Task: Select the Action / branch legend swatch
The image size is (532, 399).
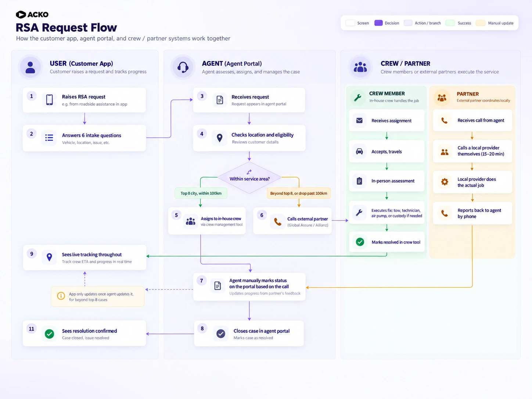Action: pos(408,23)
